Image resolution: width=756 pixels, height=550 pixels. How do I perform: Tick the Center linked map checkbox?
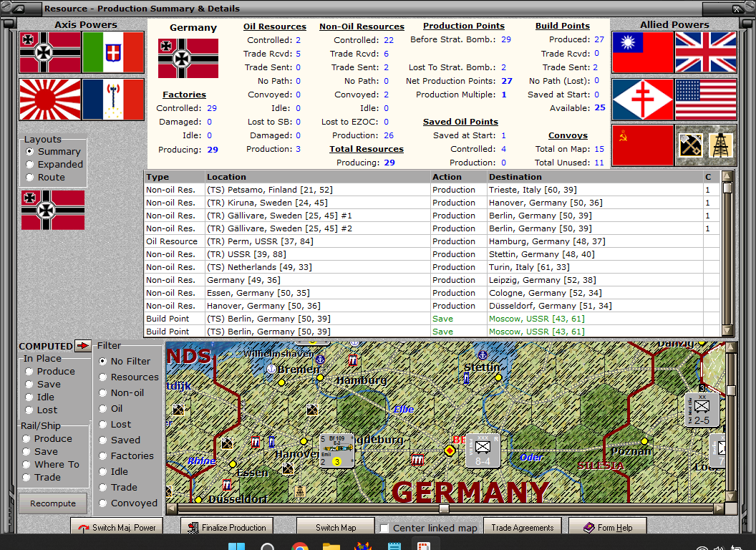coord(384,529)
